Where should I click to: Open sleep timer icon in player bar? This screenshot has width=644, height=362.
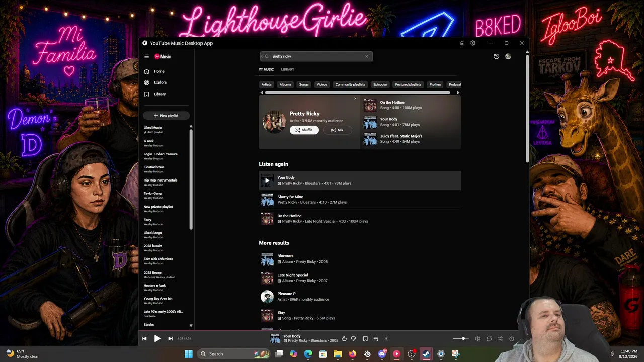coord(512,339)
